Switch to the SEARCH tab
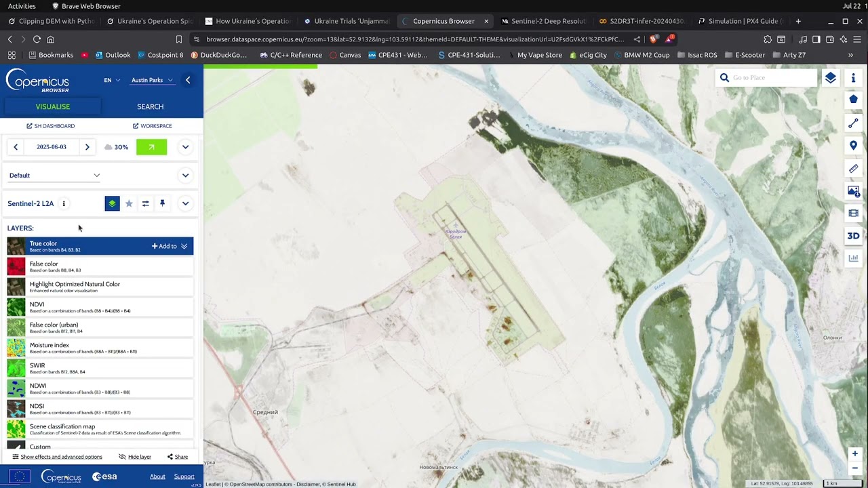Screen dimensions: 868x488 tap(151, 106)
